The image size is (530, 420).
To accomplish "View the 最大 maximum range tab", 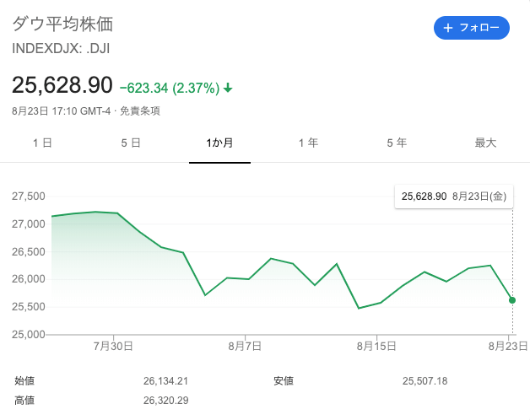I will pos(485,143).
